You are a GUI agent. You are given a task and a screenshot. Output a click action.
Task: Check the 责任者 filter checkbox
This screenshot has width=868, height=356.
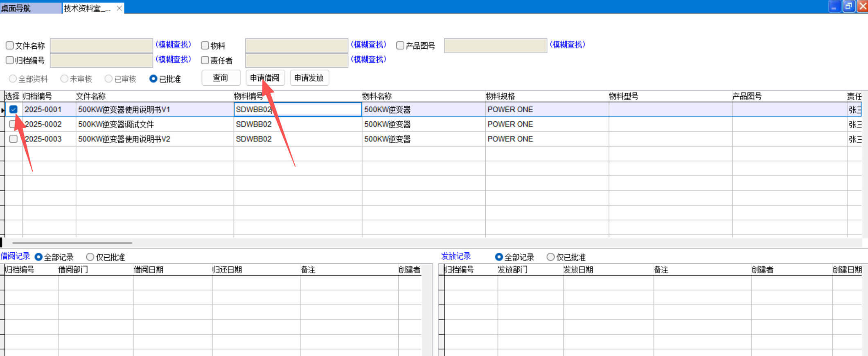click(x=205, y=60)
